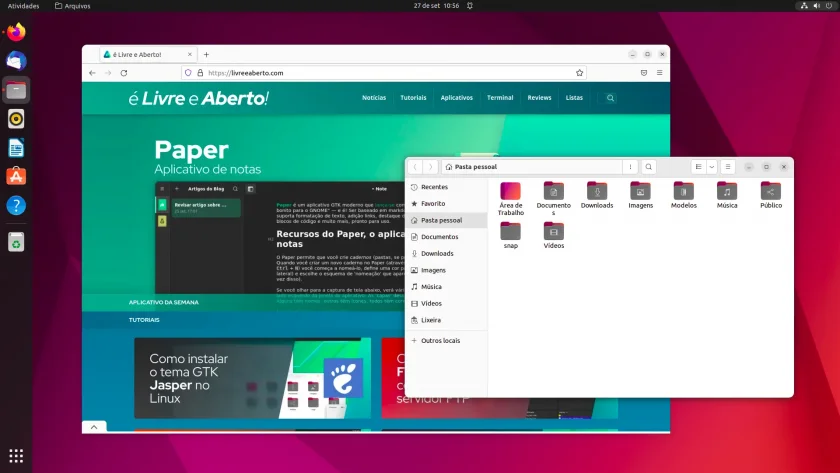Open the Tutoriais menu item
The height and width of the screenshot is (473, 840).
tap(413, 98)
